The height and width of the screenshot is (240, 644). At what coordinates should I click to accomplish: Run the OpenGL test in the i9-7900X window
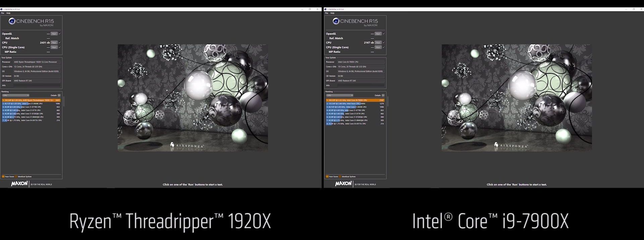[378, 34]
